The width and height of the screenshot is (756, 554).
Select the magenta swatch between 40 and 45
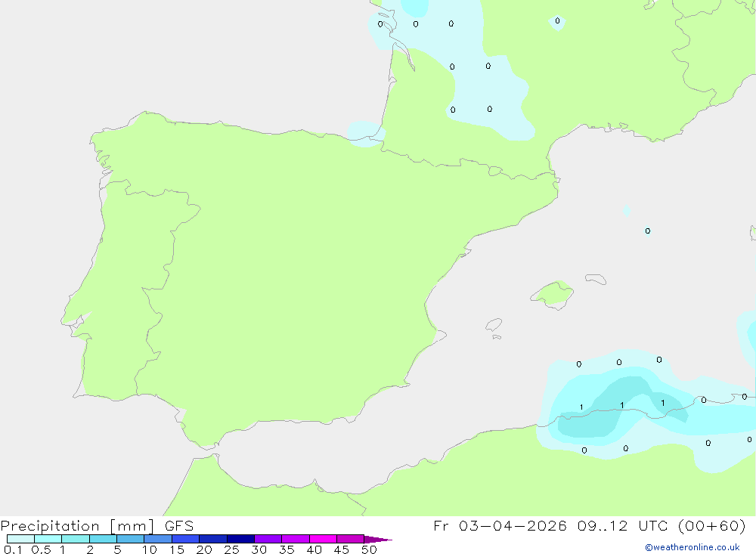(323, 539)
